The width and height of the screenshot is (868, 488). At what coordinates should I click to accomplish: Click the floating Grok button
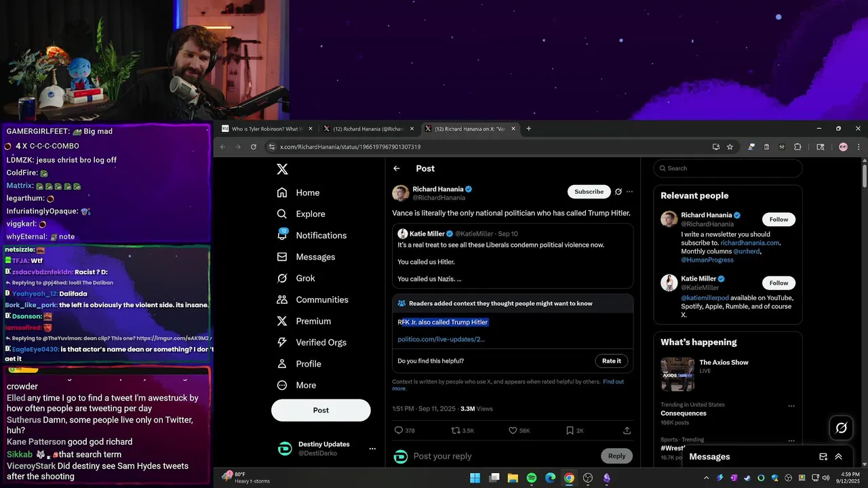[842, 428]
